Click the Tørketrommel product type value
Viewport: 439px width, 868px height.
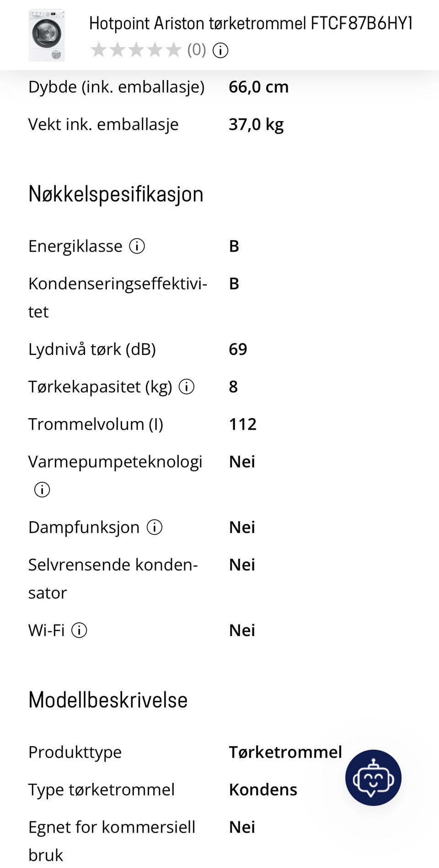(x=285, y=752)
